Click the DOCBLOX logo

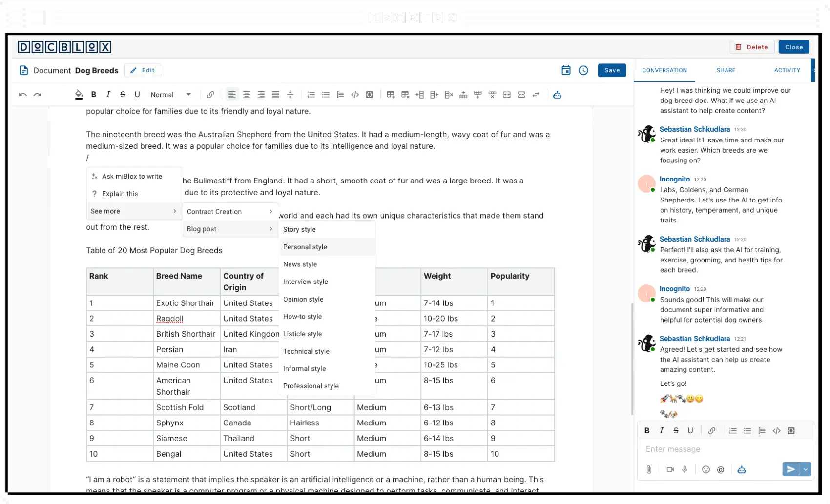pyautogui.click(x=64, y=47)
